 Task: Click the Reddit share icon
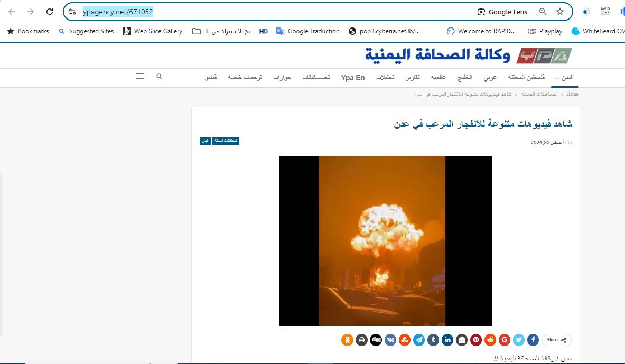pyautogui.click(x=490, y=340)
